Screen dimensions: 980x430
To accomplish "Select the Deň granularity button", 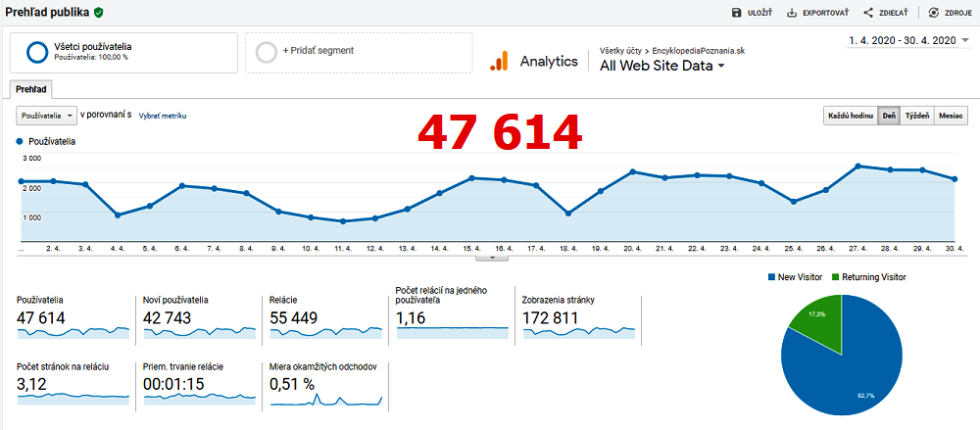I will click(889, 117).
